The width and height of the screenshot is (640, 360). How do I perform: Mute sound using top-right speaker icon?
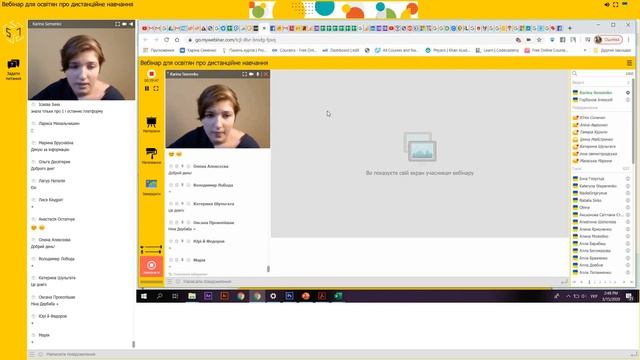pyautogui.click(x=607, y=4)
